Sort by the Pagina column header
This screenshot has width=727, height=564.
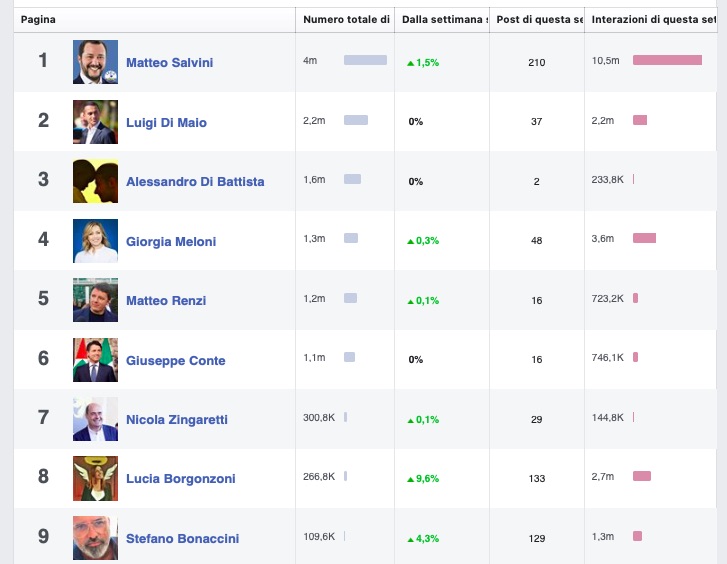coord(38,20)
